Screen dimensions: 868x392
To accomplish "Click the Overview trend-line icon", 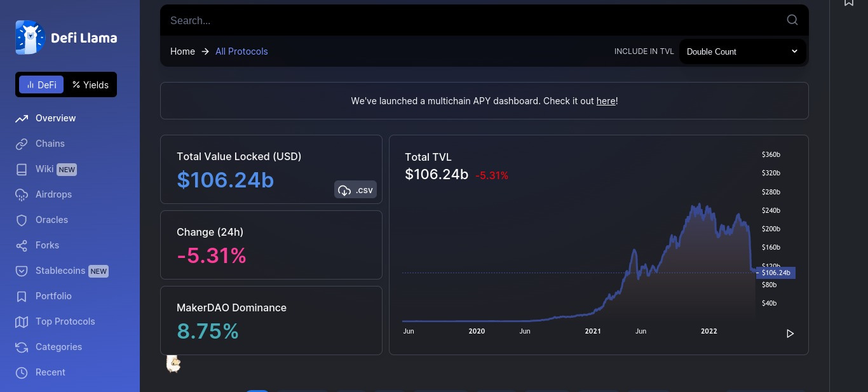I will coord(22,118).
